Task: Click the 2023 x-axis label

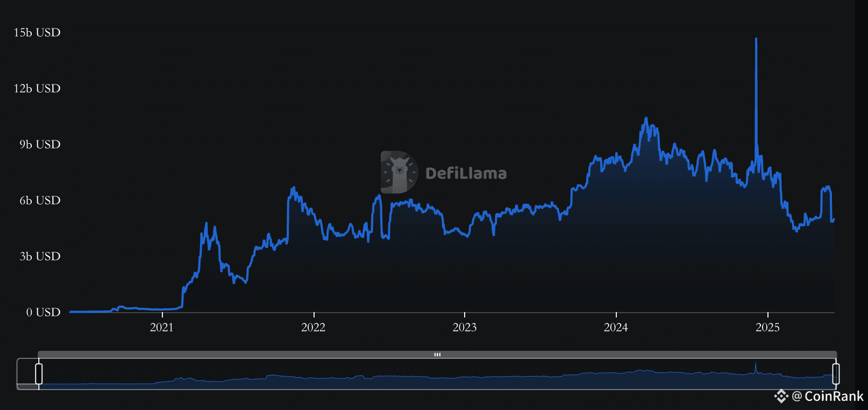Action: coord(465,327)
